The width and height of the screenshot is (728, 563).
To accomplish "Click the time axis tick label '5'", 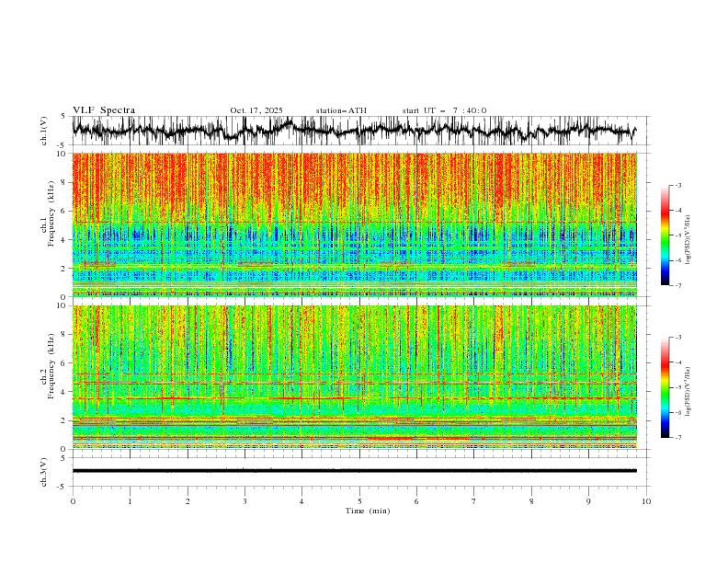I will tap(359, 501).
